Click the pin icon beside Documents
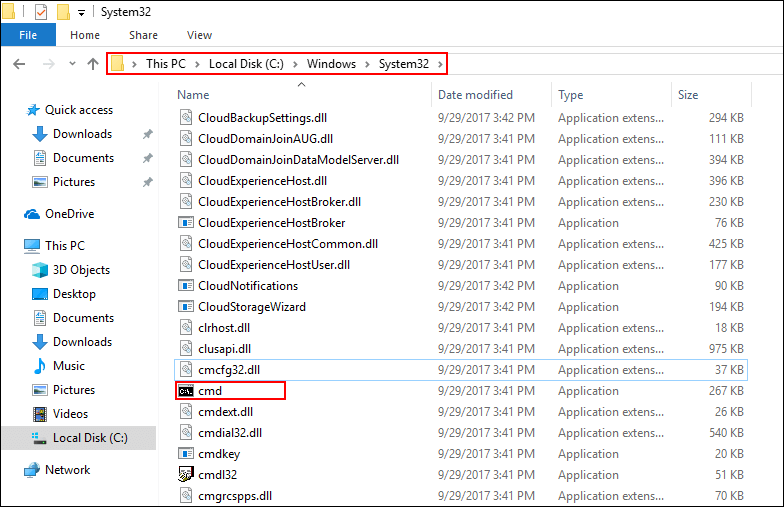 [148, 158]
